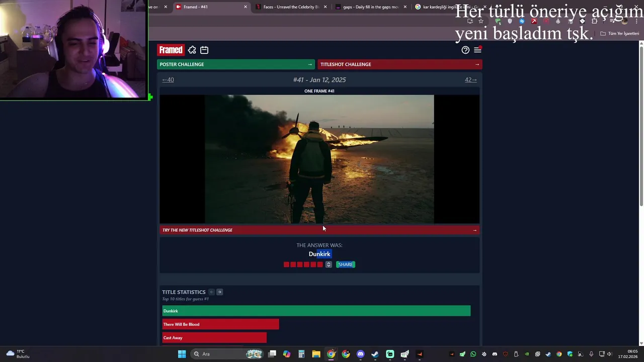Show next title statistics page
Image resolution: width=644 pixels, height=362 pixels.
(219, 292)
